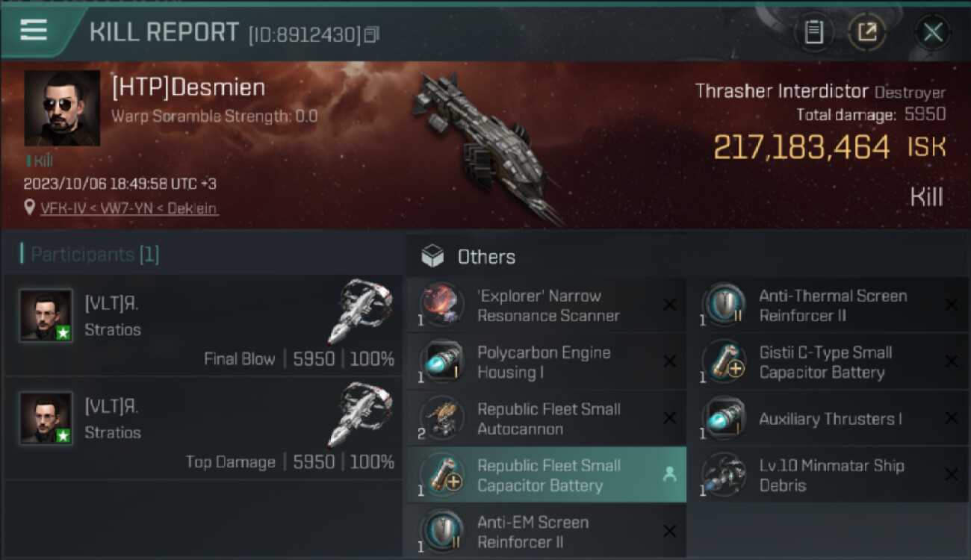Copy the kill report ID
The width and height of the screenshot is (971, 560).
tap(371, 34)
